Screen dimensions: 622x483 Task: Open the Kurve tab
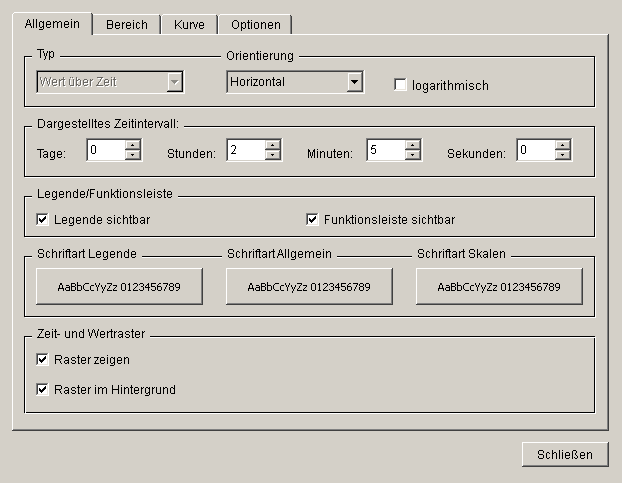point(188,24)
